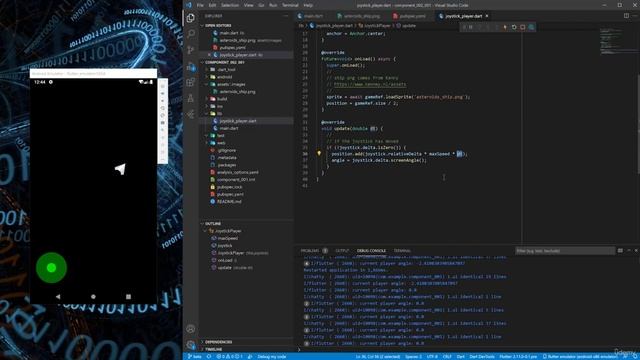Open the Testing flask icon view
The image size is (640, 360).
191,98
